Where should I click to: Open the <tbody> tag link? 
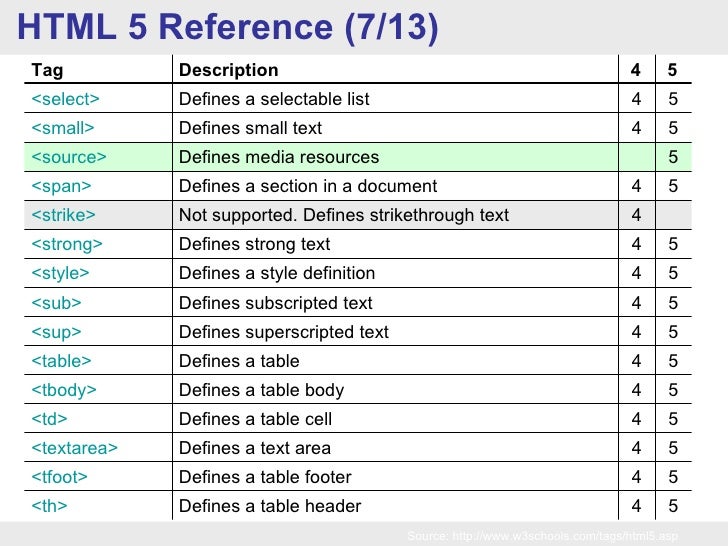coord(64,390)
